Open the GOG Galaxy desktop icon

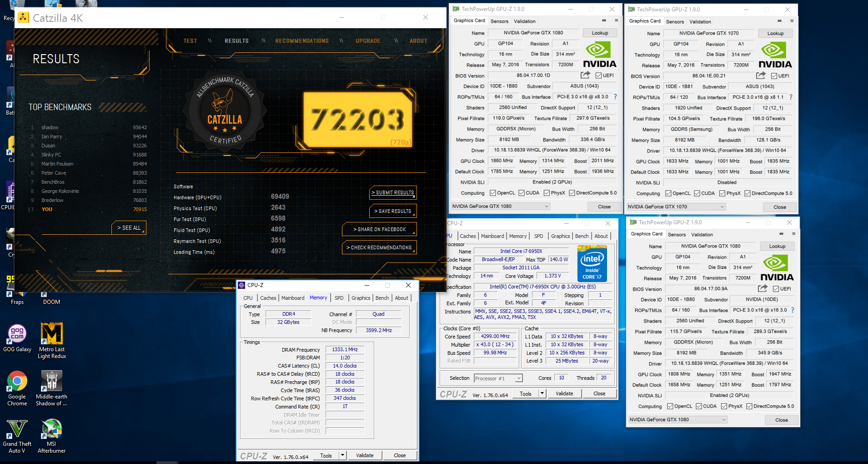(17, 338)
